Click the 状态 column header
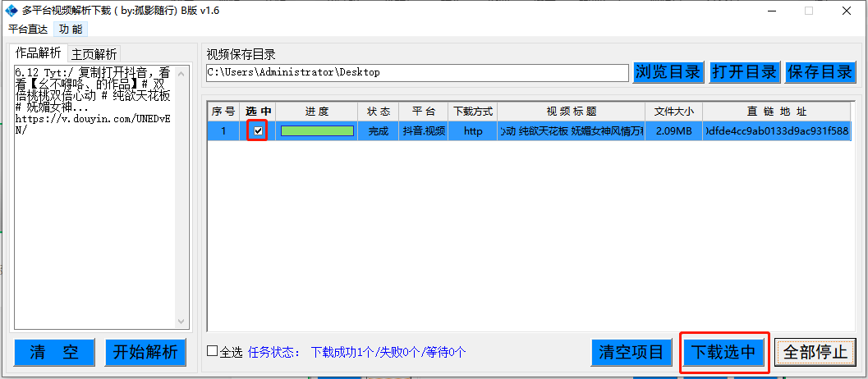The width and height of the screenshot is (868, 379). click(378, 112)
